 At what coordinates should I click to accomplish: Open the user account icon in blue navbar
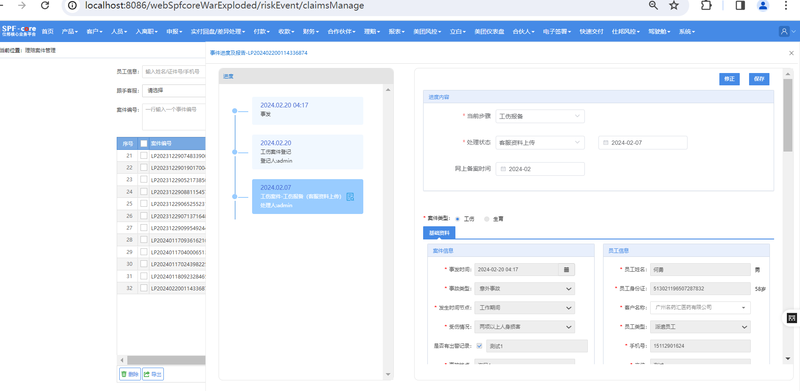[784, 31]
